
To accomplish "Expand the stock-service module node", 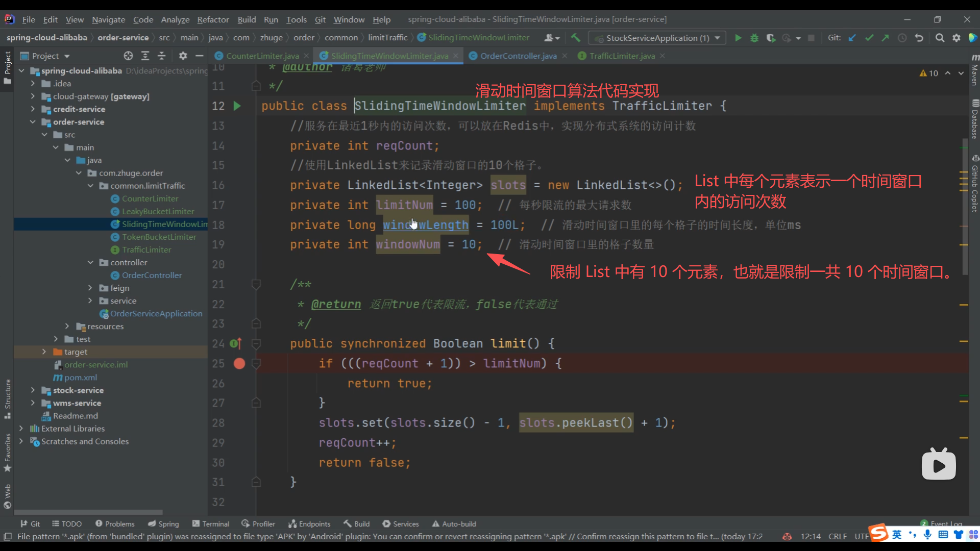I will coord(33,390).
